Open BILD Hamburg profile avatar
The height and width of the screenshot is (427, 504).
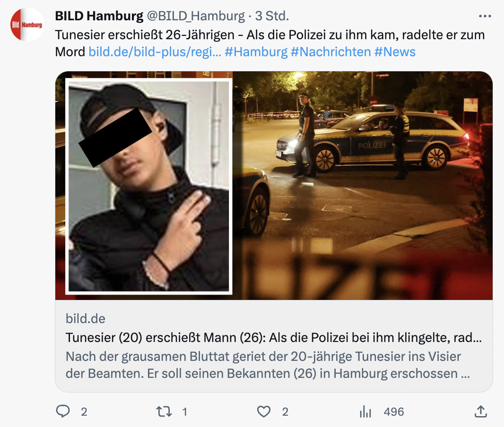click(27, 25)
